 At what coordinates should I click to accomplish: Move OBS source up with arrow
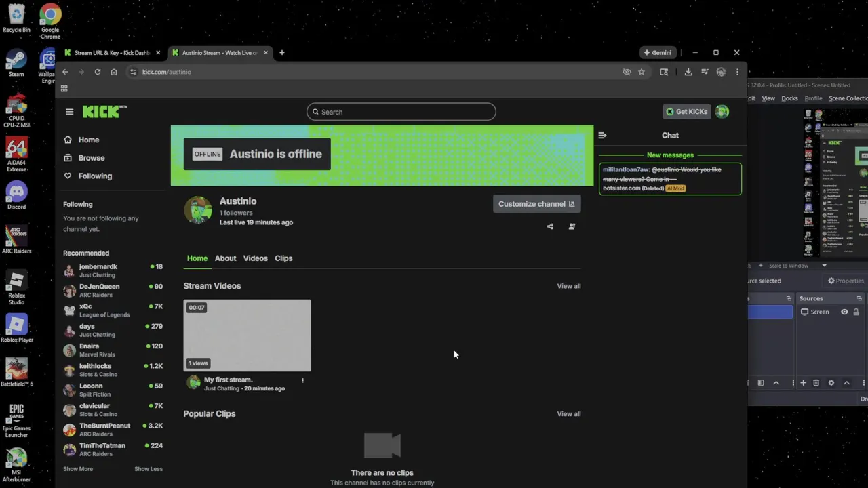(846, 383)
